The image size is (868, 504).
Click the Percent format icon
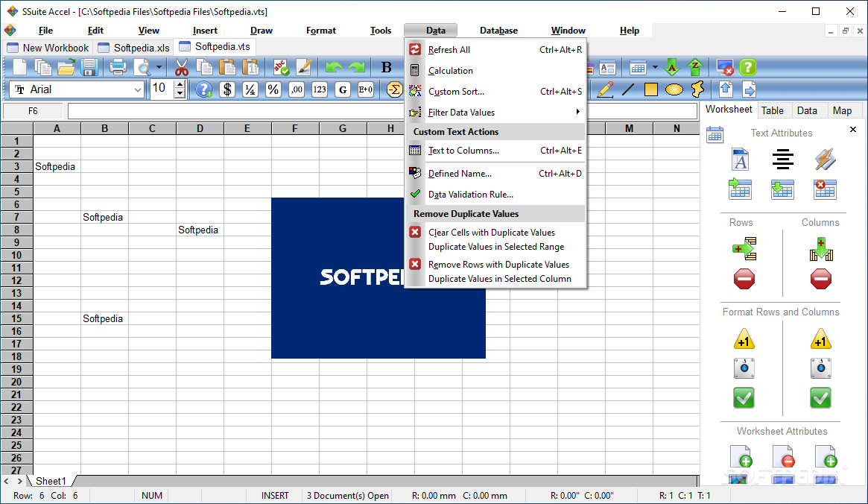click(x=273, y=89)
